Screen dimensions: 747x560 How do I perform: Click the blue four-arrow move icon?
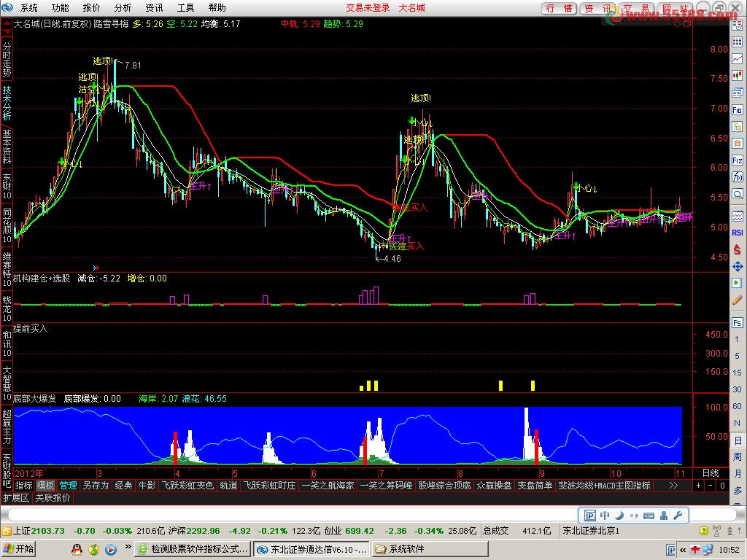[x=737, y=266]
